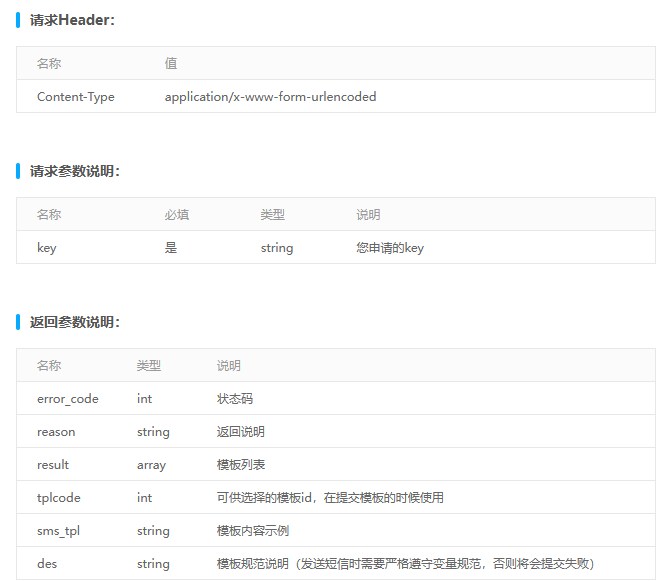Click 类型 header in request parameters table

(273, 214)
